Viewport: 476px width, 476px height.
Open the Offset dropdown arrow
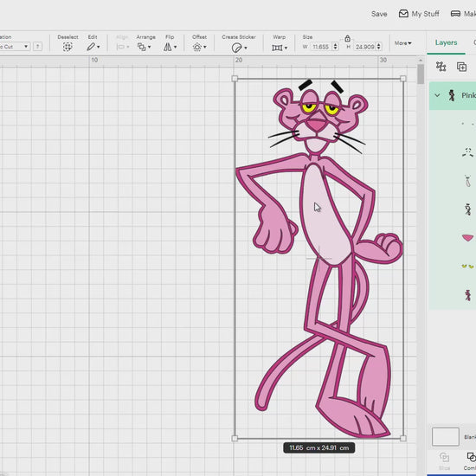click(x=205, y=47)
